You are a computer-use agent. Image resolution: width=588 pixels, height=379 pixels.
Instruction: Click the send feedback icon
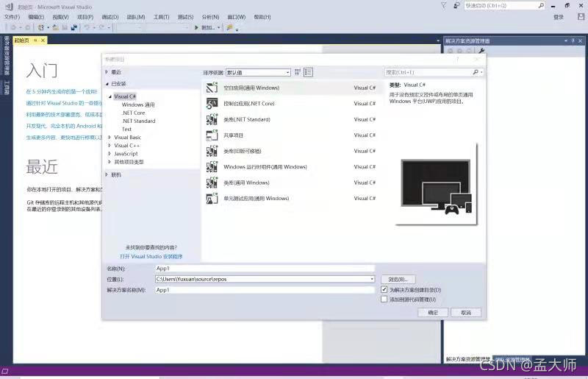tap(456, 5)
